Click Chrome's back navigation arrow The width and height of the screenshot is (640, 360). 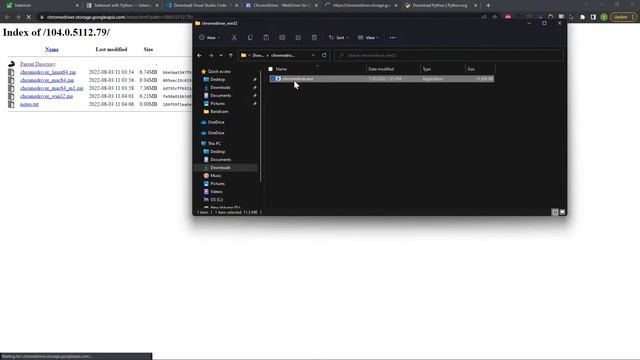coord(7,17)
